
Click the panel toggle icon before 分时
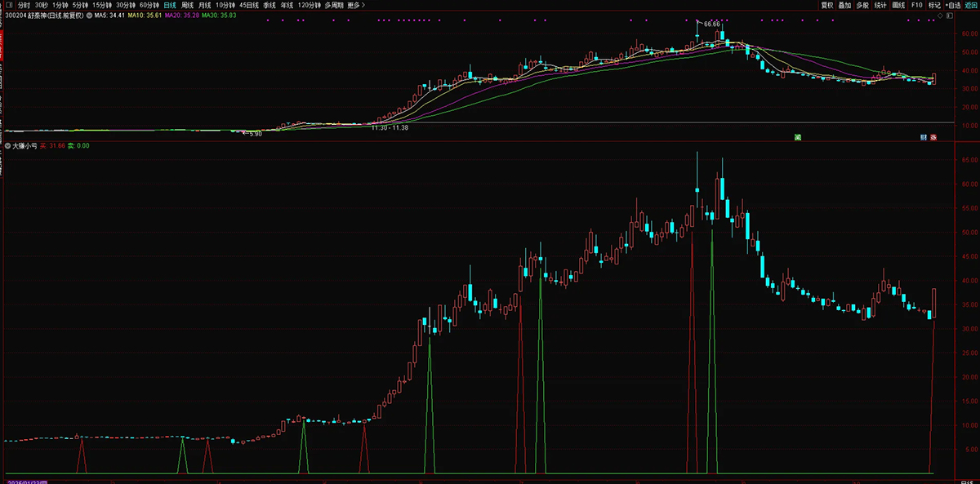[8, 5]
